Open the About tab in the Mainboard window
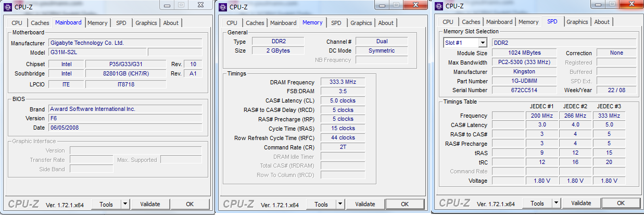 click(171, 23)
